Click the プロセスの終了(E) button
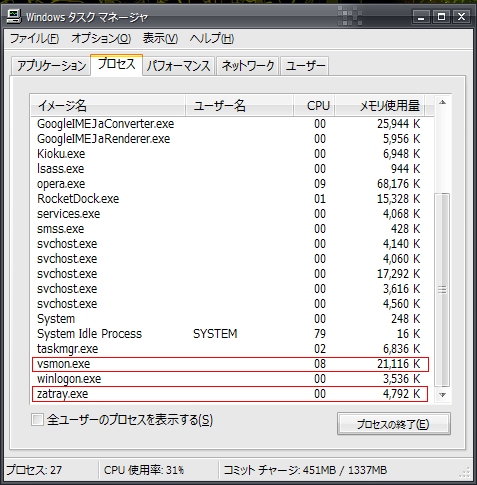Image resolution: width=477 pixels, height=485 pixels. pos(394,424)
